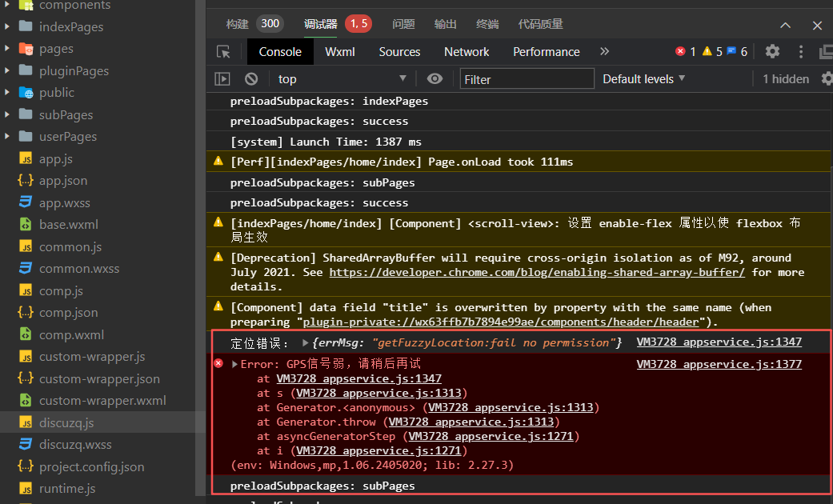Viewport: 833px width, 504px height.
Task: Open DevTools three-dot more menu
Action: coord(801,51)
